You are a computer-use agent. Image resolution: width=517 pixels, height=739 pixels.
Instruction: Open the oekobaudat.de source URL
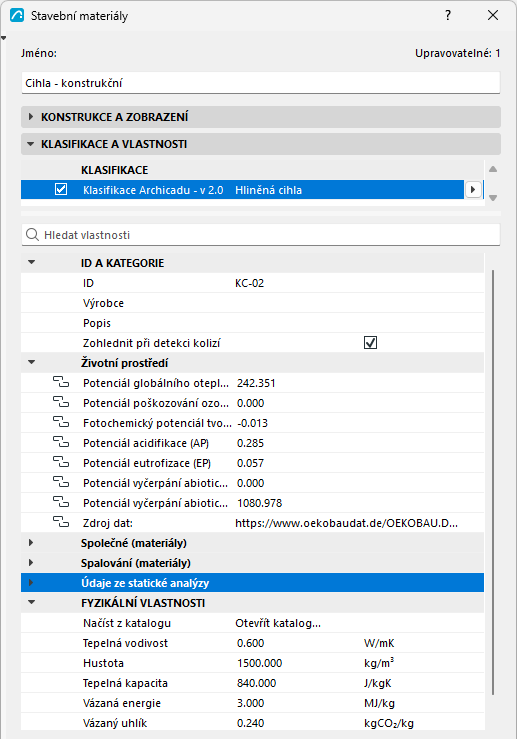pyautogui.click(x=346, y=523)
